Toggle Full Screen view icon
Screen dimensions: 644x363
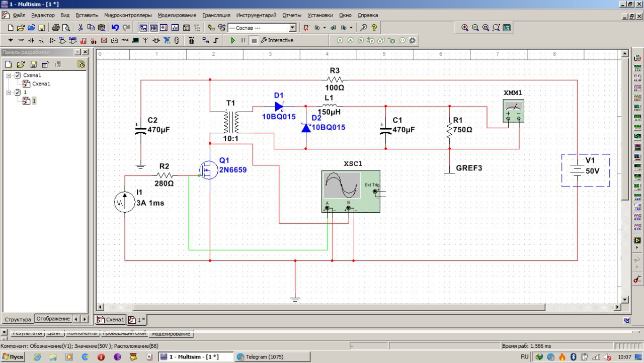click(x=507, y=28)
